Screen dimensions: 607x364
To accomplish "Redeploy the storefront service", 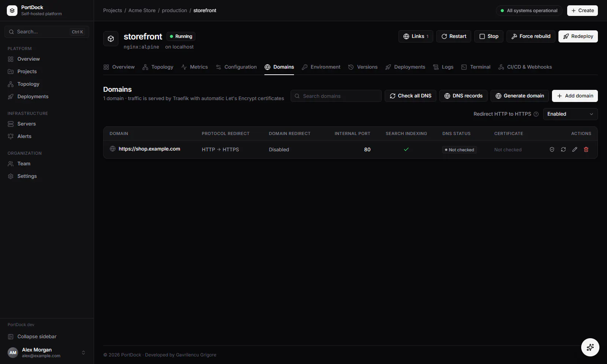I will click(x=578, y=36).
